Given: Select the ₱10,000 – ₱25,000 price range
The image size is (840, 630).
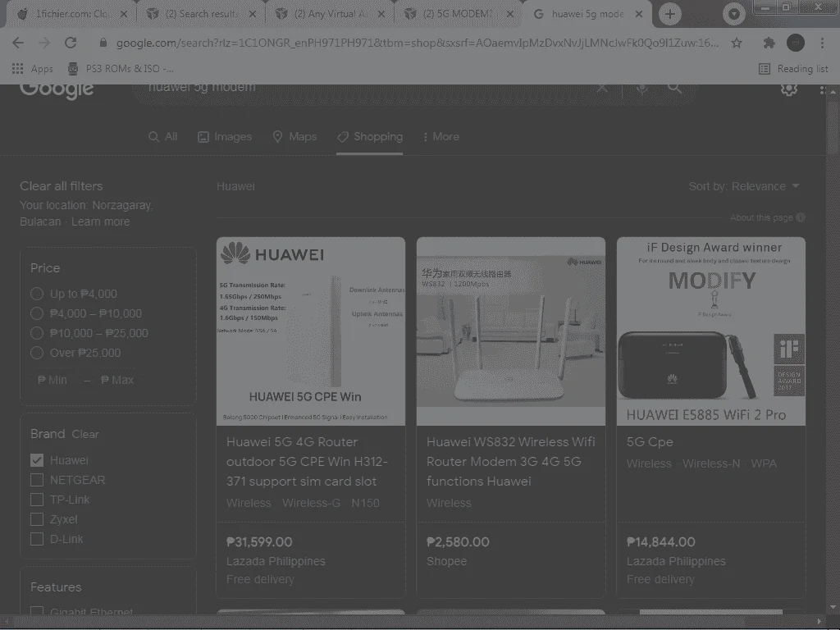Looking at the screenshot, I should point(37,333).
